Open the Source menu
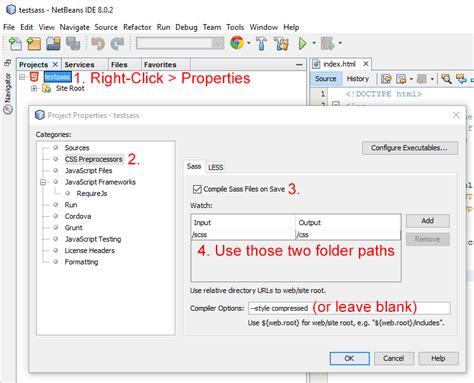The width and height of the screenshot is (474, 383). (106, 27)
